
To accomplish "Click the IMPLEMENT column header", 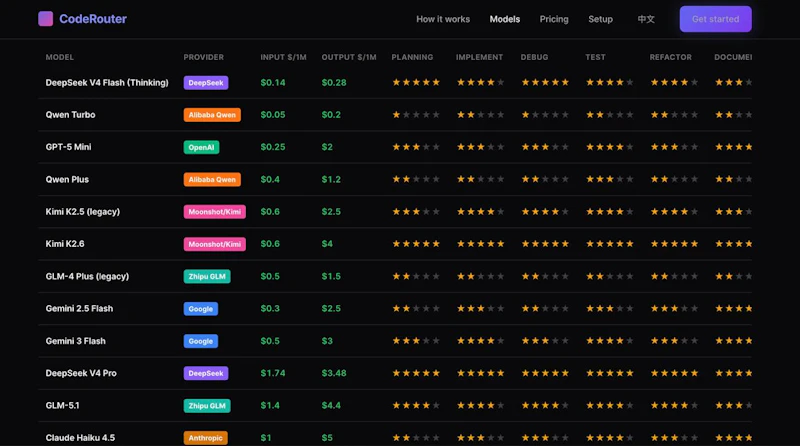I will pyautogui.click(x=479, y=57).
